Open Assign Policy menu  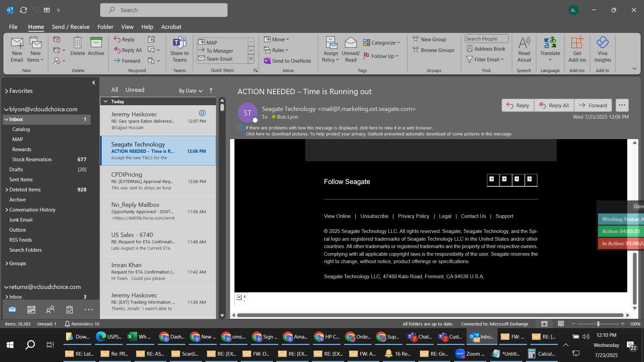pyautogui.click(x=331, y=50)
